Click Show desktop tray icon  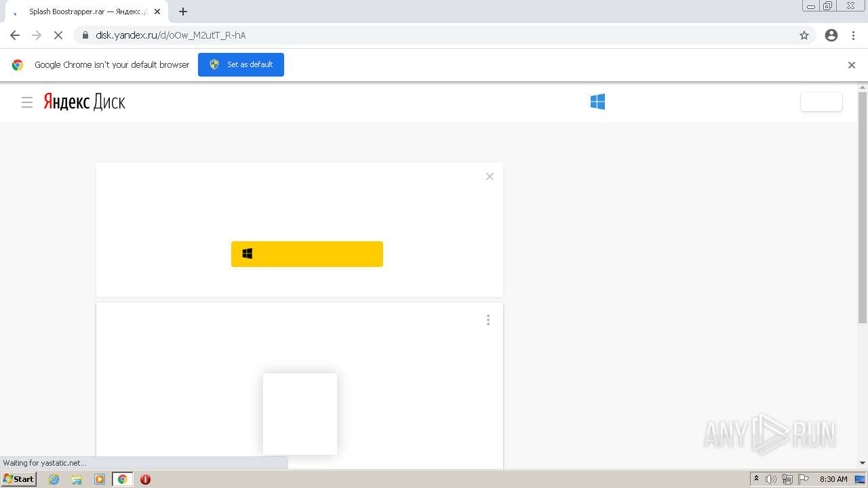click(x=860, y=479)
